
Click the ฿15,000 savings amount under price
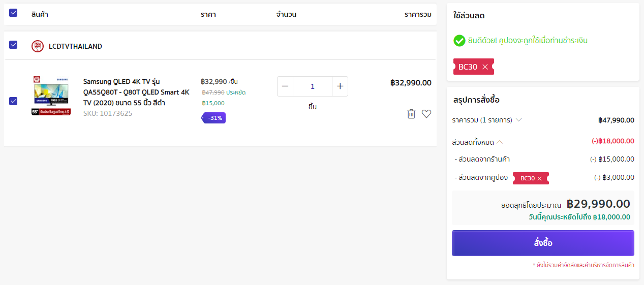(213, 103)
